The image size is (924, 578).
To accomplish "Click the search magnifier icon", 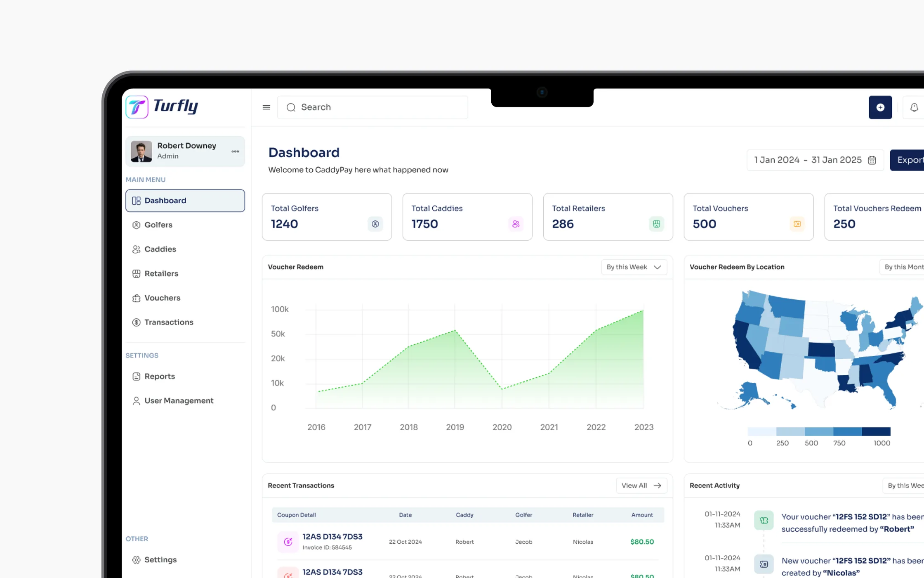I will 291,107.
